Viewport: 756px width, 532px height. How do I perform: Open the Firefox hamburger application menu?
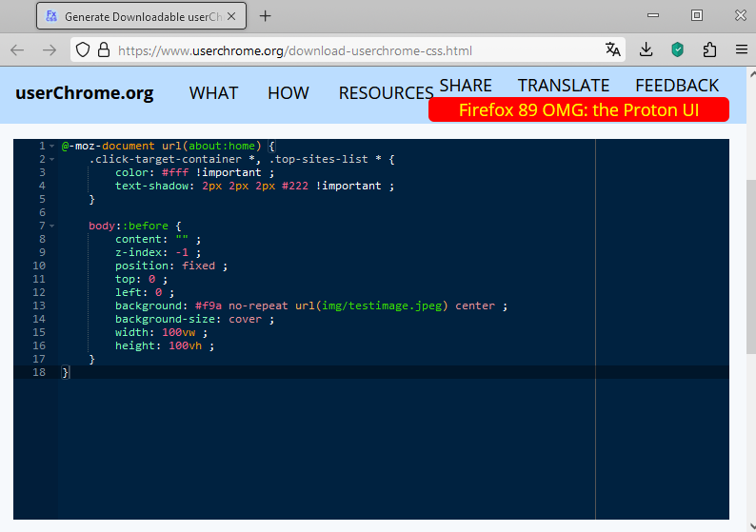(741, 50)
